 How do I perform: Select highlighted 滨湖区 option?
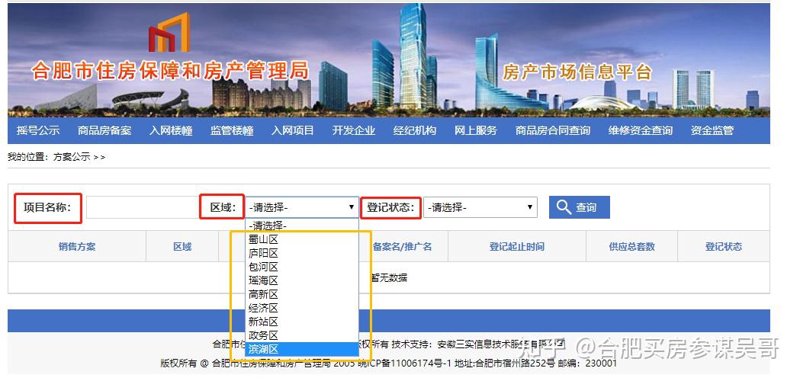[302, 349]
